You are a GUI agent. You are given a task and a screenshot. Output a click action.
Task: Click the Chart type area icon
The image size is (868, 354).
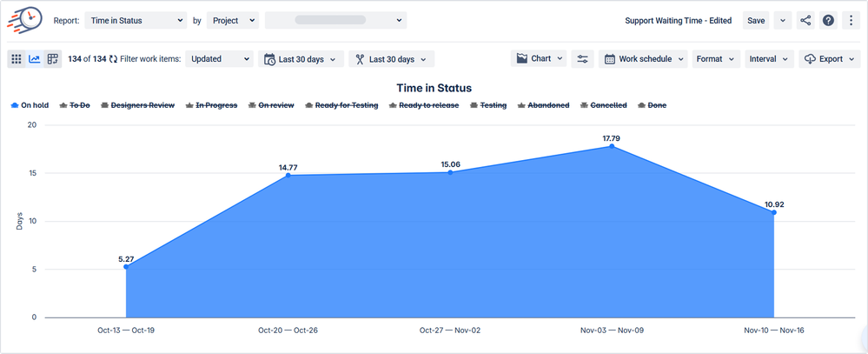click(521, 58)
